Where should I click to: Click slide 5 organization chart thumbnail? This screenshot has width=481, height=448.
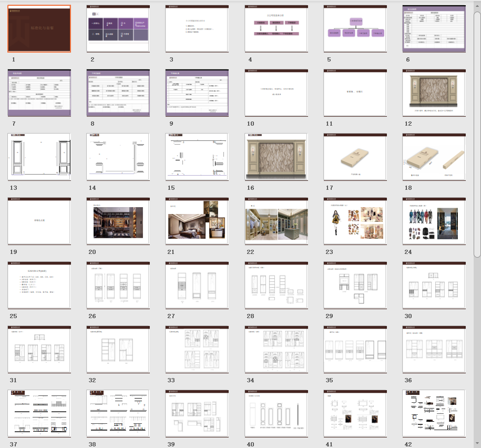(x=355, y=29)
